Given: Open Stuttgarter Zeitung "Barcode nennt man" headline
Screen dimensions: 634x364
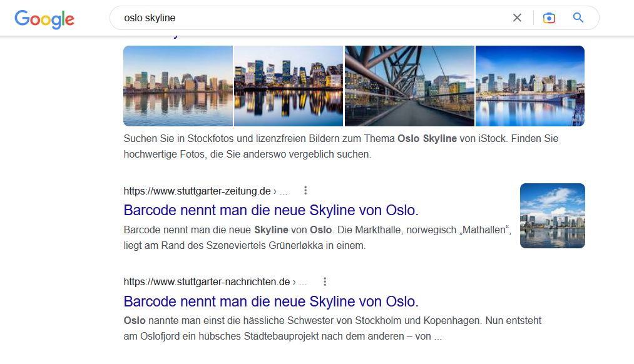Looking at the screenshot, I should (271, 210).
